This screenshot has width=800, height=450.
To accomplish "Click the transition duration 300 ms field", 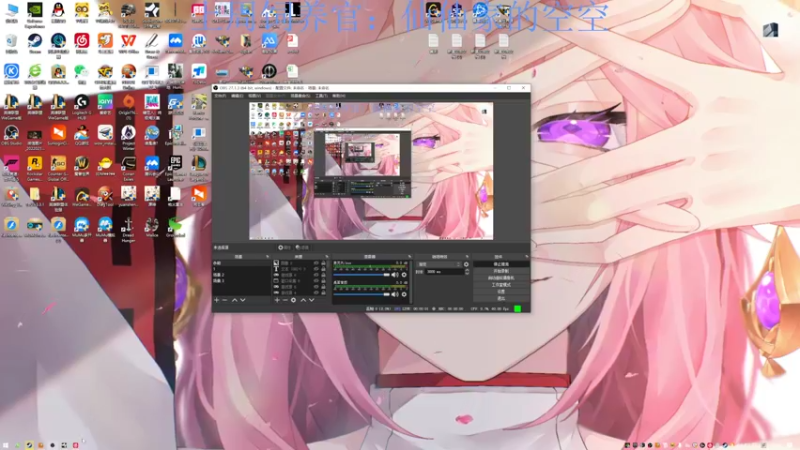I will click(444, 271).
